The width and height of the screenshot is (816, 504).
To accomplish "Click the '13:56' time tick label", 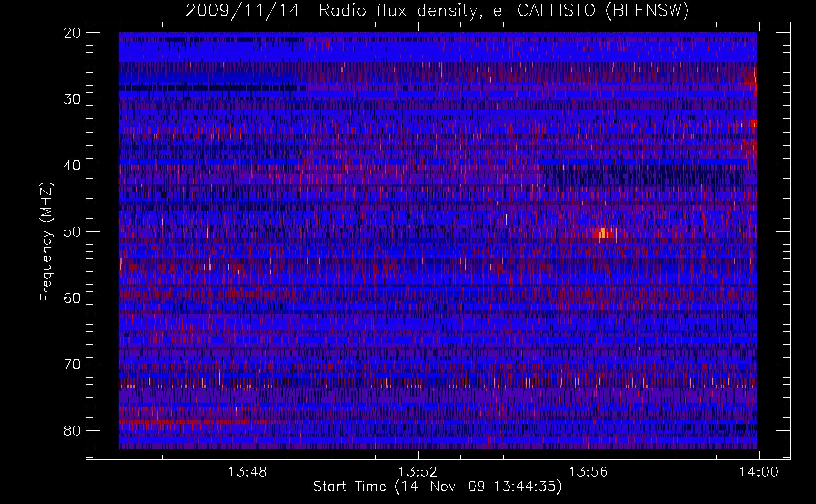I will [589, 472].
